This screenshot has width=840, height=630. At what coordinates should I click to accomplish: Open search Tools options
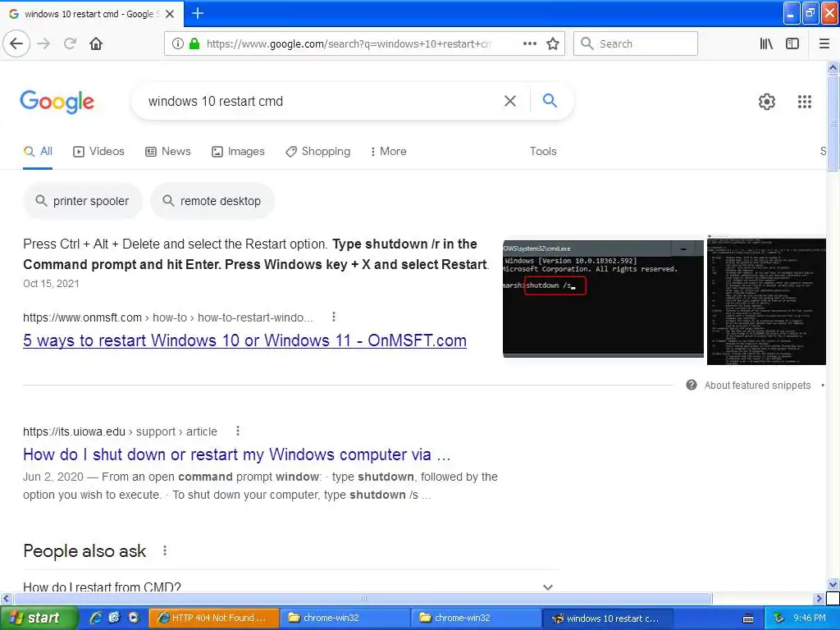tap(543, 152)
